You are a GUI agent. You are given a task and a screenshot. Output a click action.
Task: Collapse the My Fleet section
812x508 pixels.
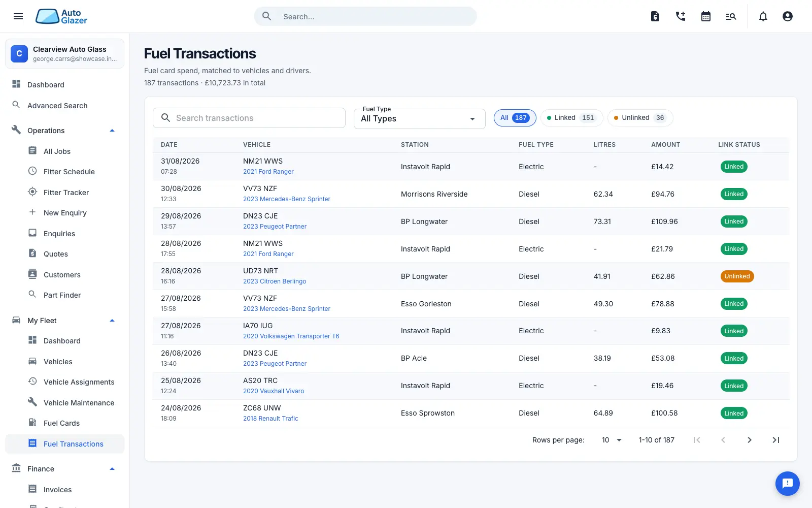tap(112, 321)
